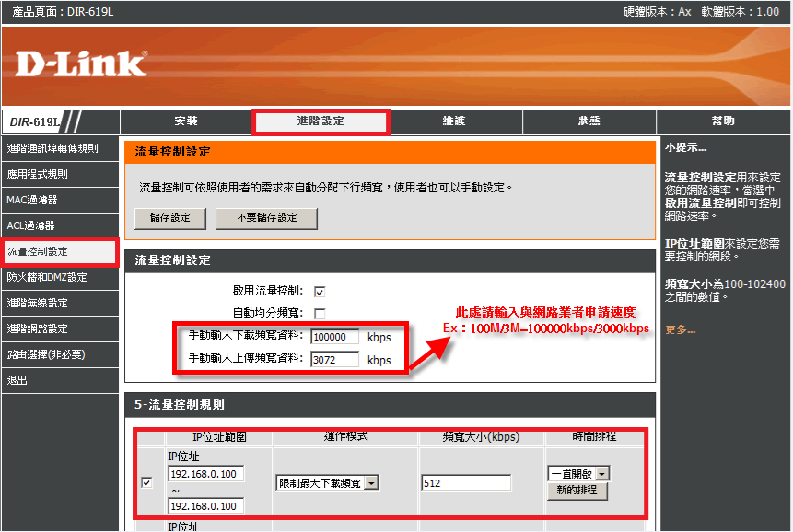Click the 儲存設定 button

pyautogui.click(x=169, y=218)
